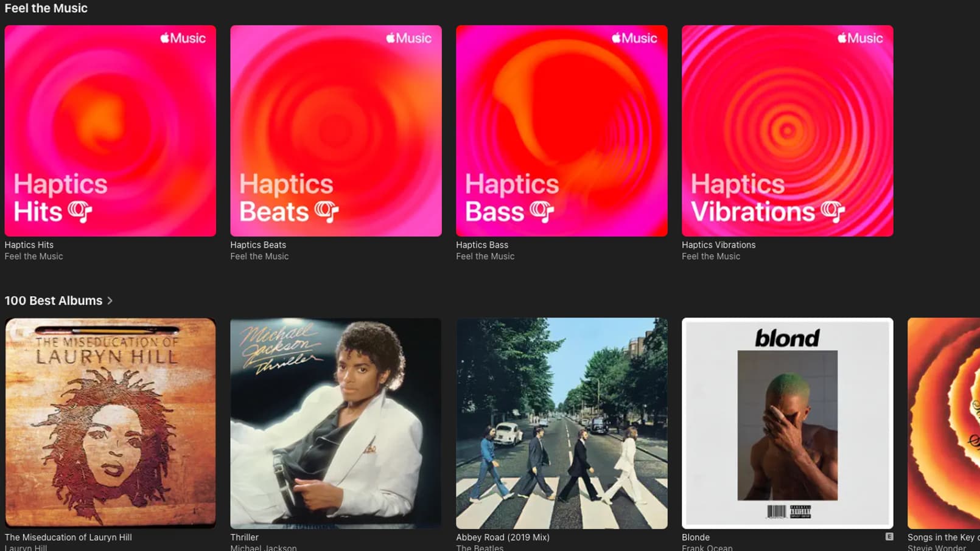Open the Haptics Vibrations title text link
This screenshot has height=551, width=980.
[x=718, y=245]
